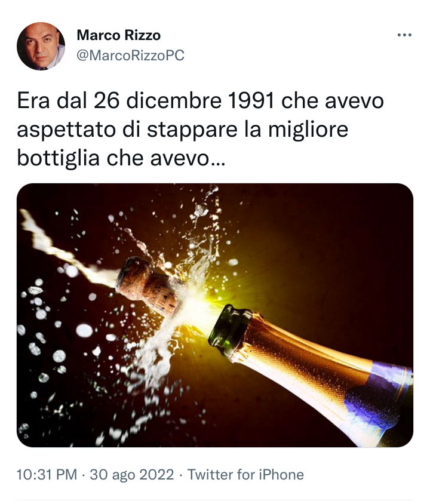
Task: Click the line bottiglia che avevo…
Action: (121, 158)
